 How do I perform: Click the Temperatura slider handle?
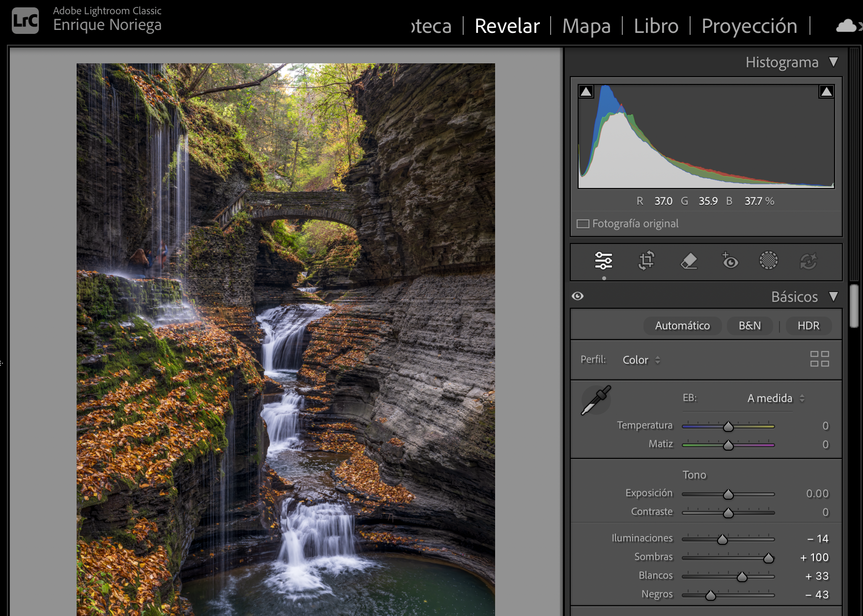coord(728,427)
